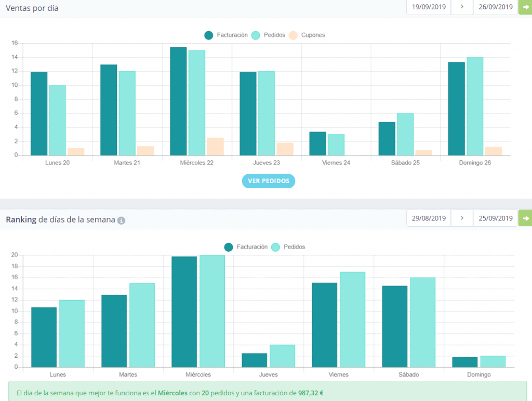Open the Ranking info icon
The height and width of the screenshot is (401, 532).
(x=121, y=221)
